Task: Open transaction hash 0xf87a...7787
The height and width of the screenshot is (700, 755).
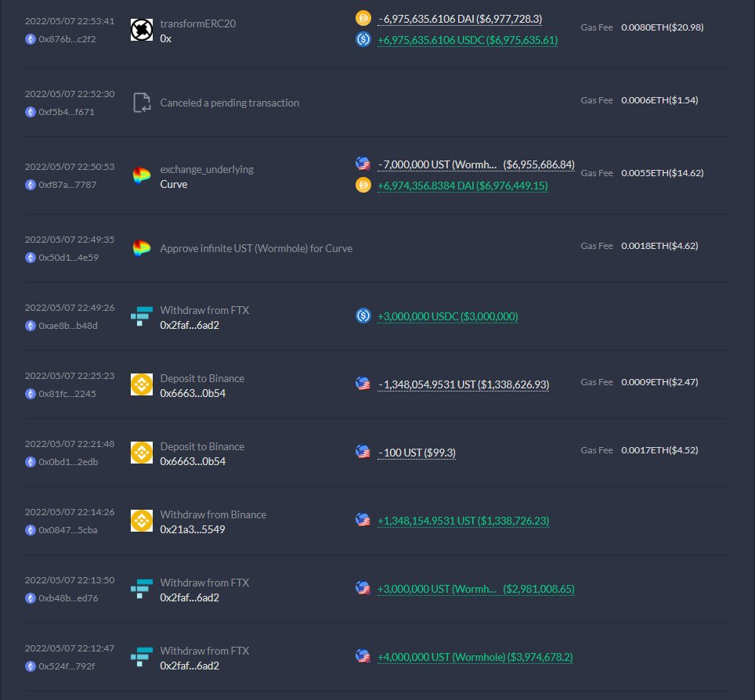Action: (67, 185)
